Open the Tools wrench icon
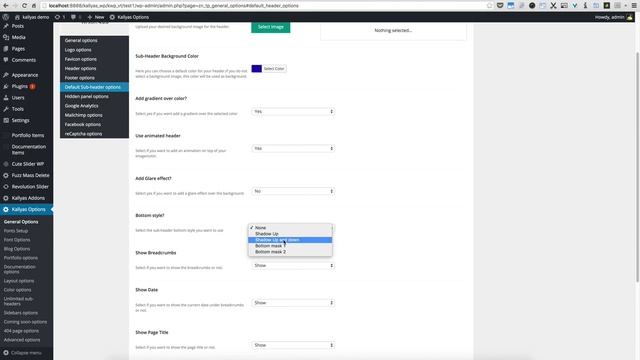The image size is (640, 360). 6,109
